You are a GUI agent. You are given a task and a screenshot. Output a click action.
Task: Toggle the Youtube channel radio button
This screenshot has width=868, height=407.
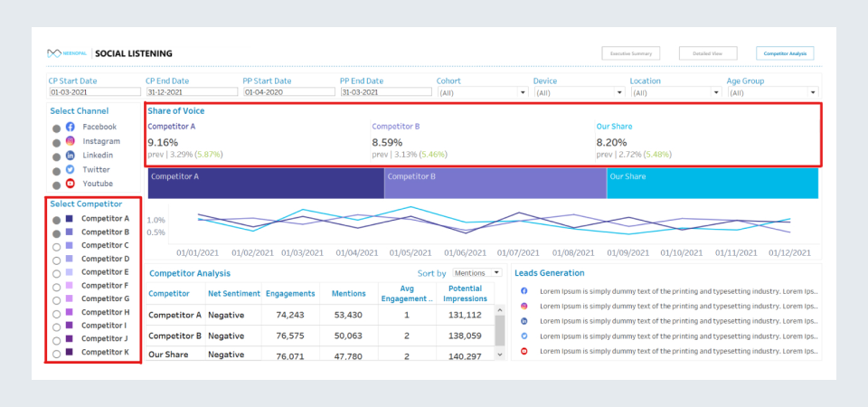[56, 185]
